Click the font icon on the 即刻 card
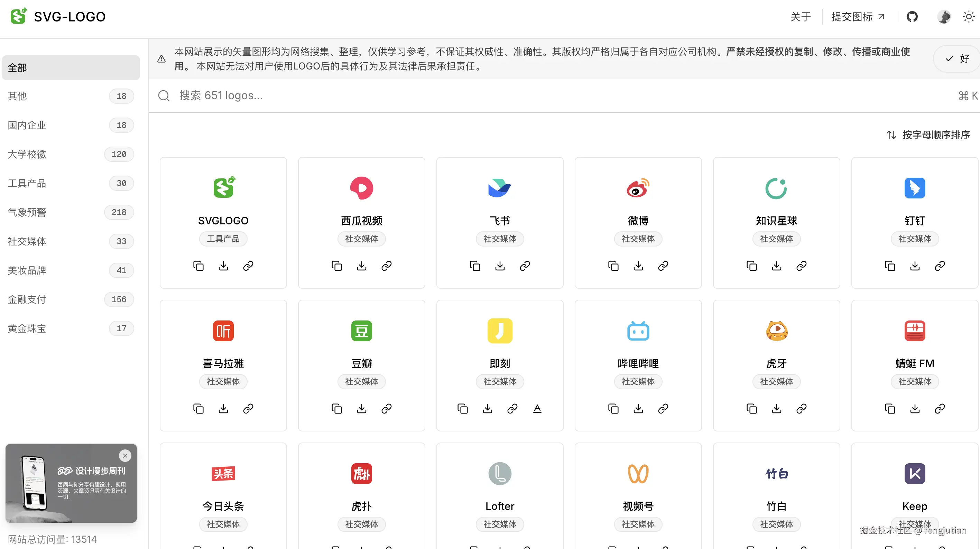 tap(537, 408)
